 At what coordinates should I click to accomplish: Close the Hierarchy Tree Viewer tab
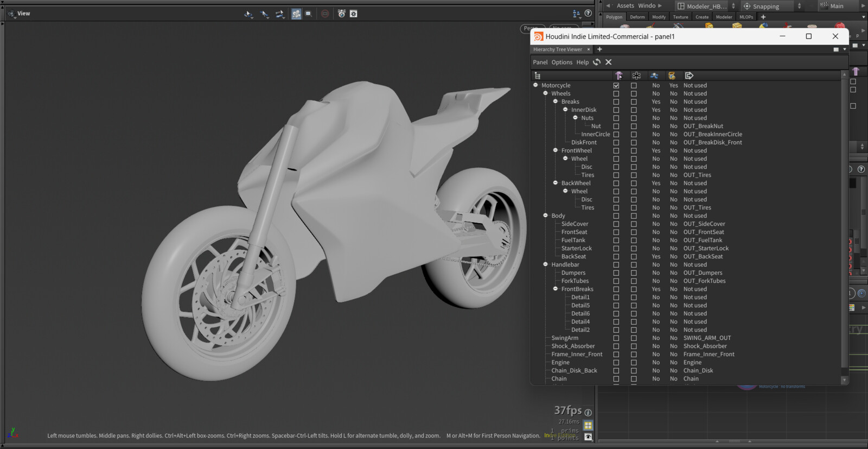tap(589, 49)
